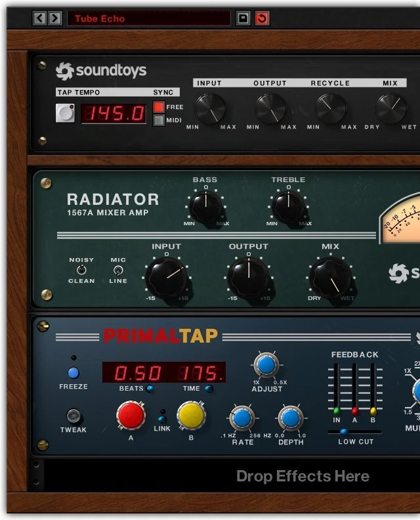Toggle the LINK button between A and B
Screen dimensions: 420x520
pyautogui.click(x=162, y=419)
